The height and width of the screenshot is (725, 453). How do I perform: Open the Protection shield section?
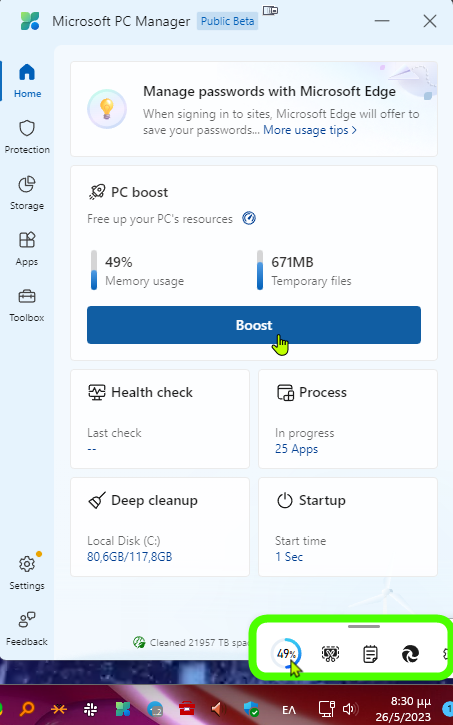click(x=27, y=137)
